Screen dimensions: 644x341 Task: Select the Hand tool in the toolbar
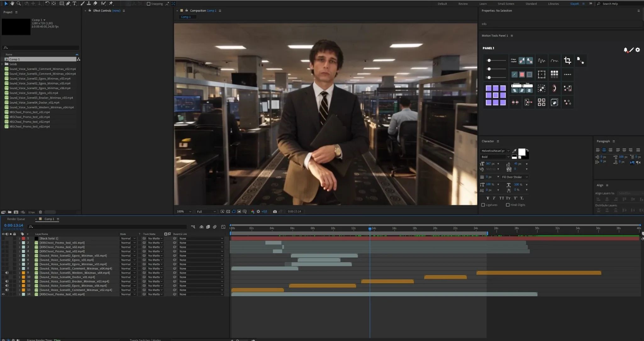pyautogui.click(x=12, y=3)
